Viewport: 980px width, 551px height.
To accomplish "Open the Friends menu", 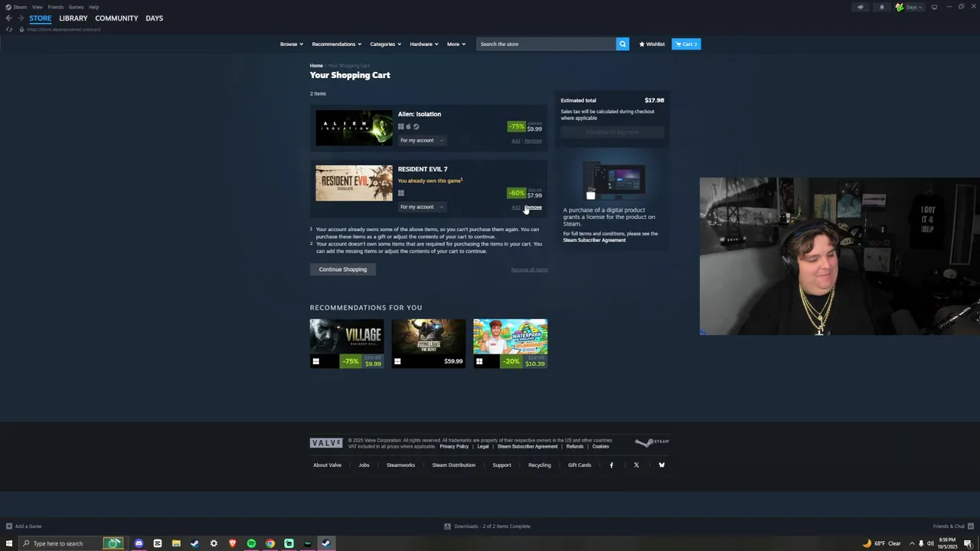I will [x=55, y=7].
